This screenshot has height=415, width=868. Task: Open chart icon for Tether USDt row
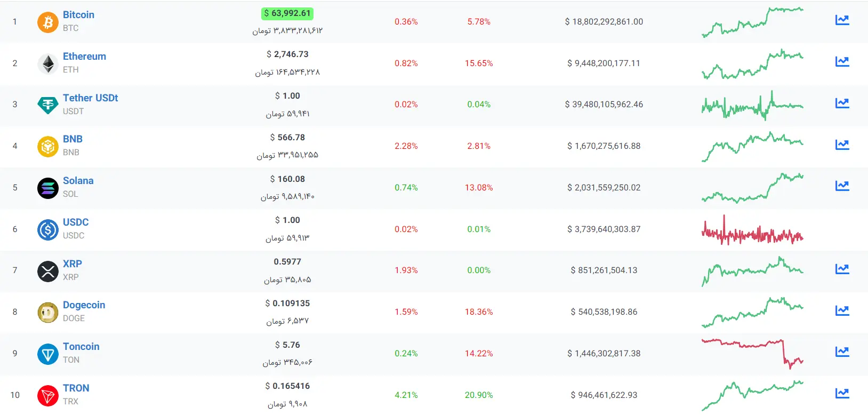(x=842, y=103)
